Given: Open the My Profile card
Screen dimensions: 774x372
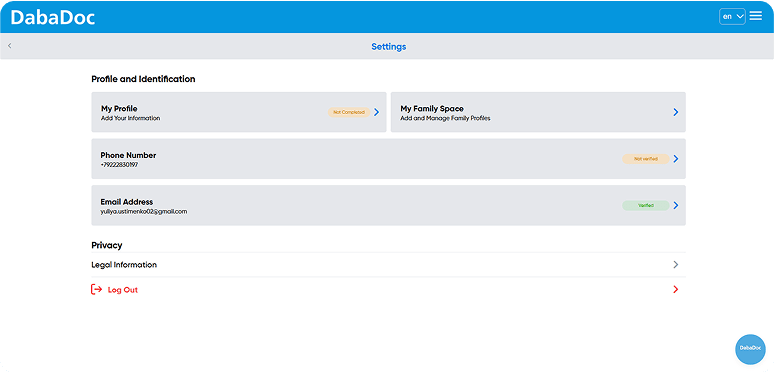Looking at the screenshot, I should (x=239, y=112).
